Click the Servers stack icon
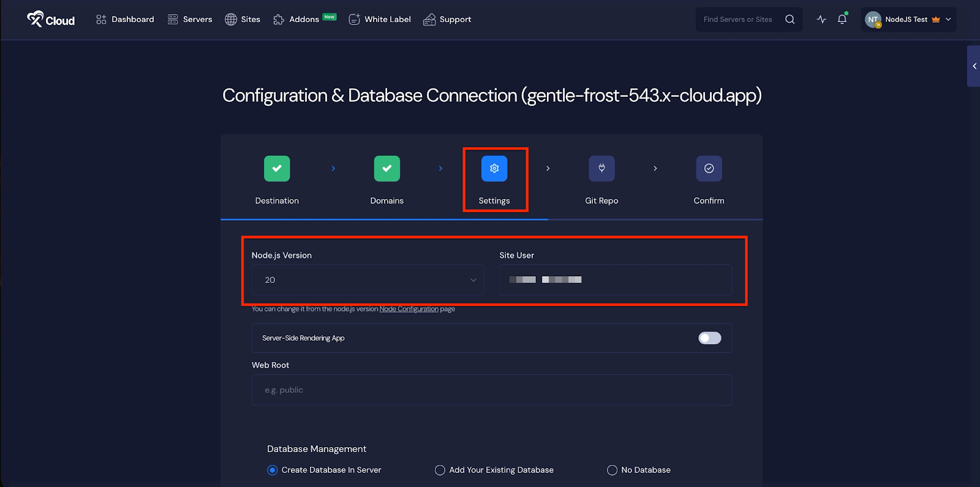Viewport: 980px width, 487px height. click(x=173, y=20)
